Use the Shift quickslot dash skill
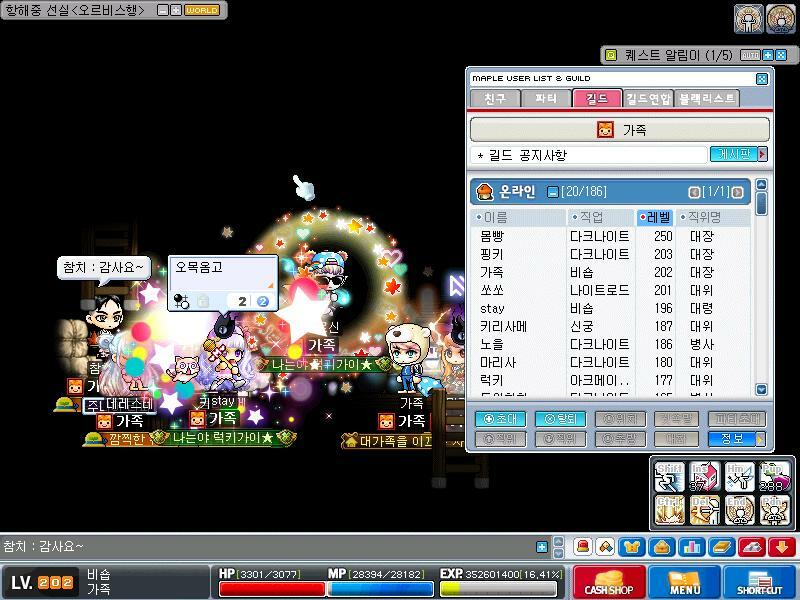800x600 pixels. (x=669, y=477)
